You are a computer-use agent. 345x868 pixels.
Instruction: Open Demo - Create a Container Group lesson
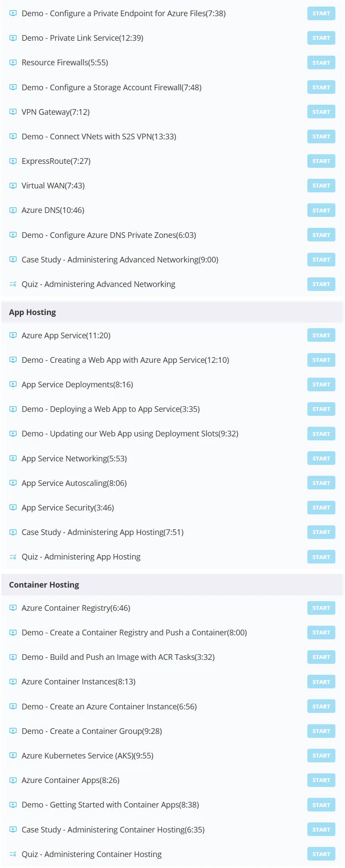(x=92, y=731)
